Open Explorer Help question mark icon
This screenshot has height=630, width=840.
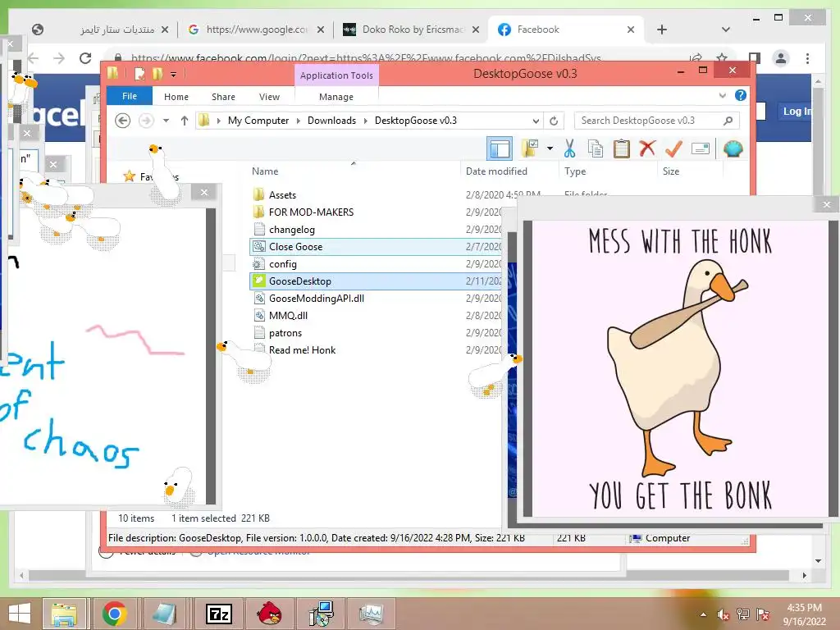point(741,95)
